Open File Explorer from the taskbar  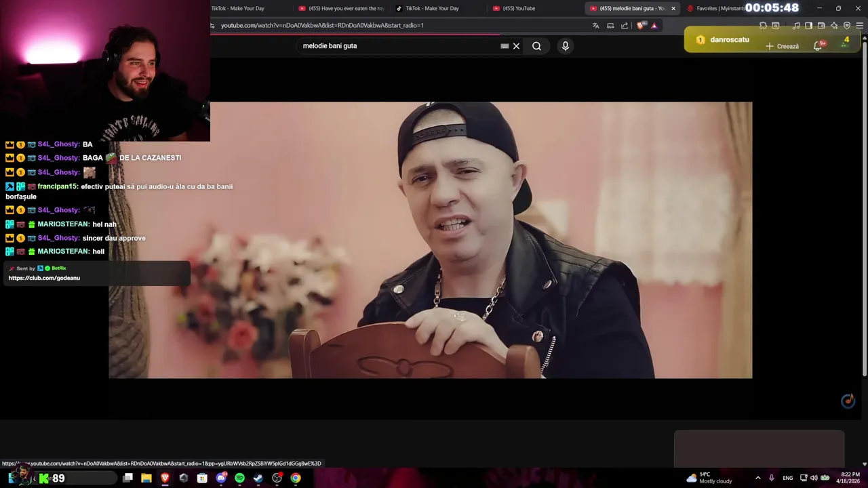pyautogui.click(x=146, y=478)
